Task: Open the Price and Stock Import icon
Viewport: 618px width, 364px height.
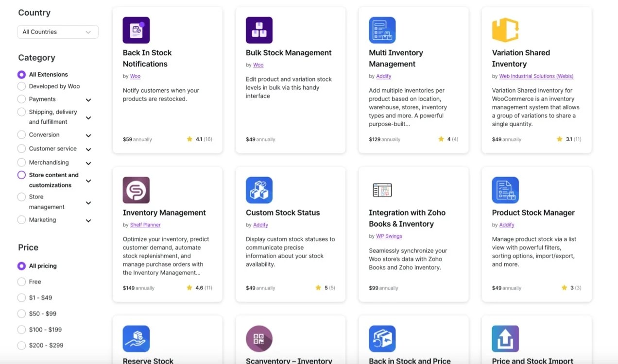Action: (x=505, y=338)
